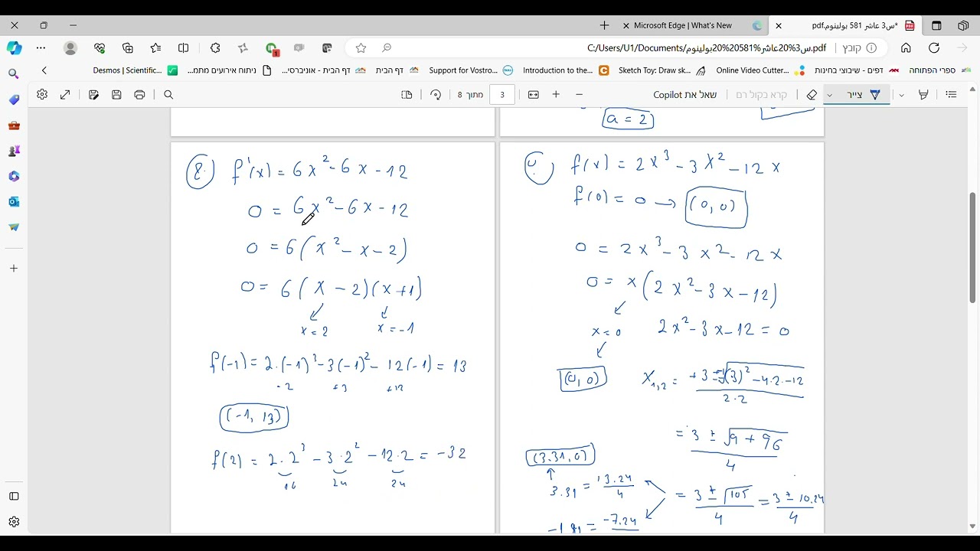Close the What's New tab
Image resolution: width=980 pixels, height=551 pixels.
pyautogui.click(x=626, y=25)
